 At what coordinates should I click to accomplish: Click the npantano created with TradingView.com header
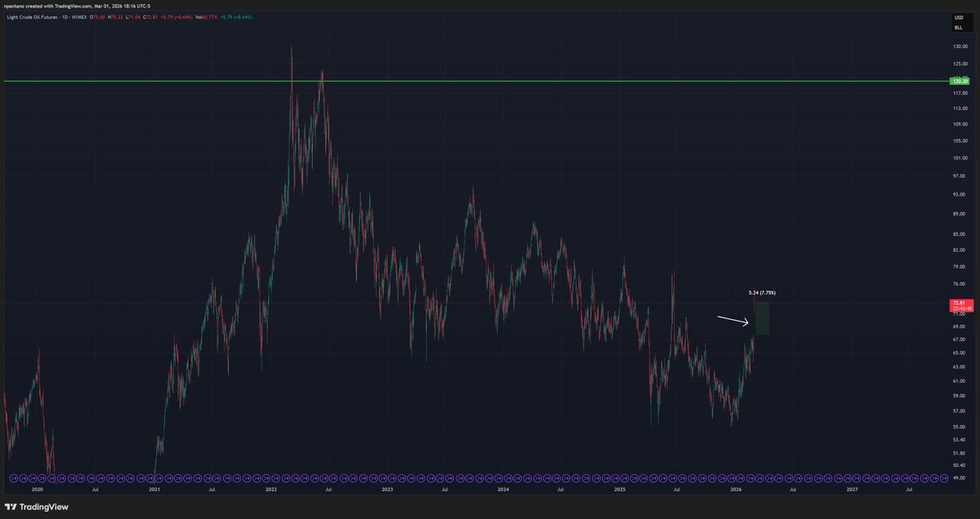(78, 6)
